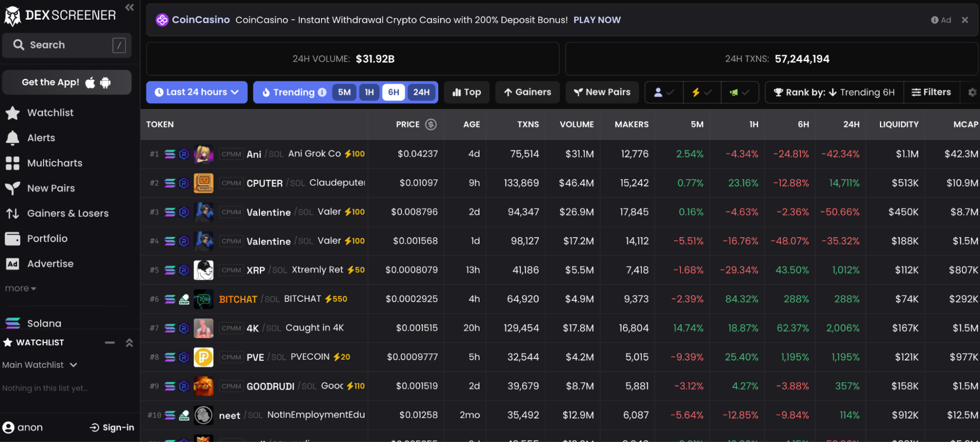Sort by the VOLUME column header
This screenshot has height=442, width=980.
pos(577,124)
